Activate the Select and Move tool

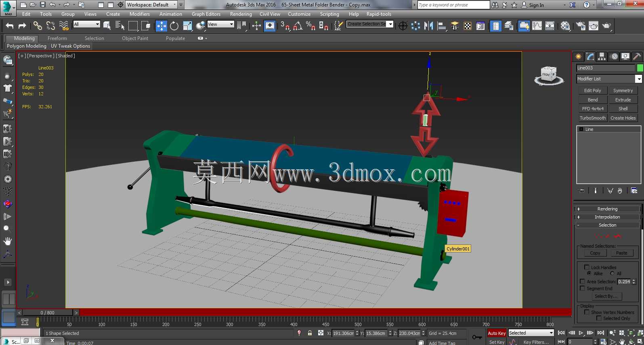(x=162, y=26)
